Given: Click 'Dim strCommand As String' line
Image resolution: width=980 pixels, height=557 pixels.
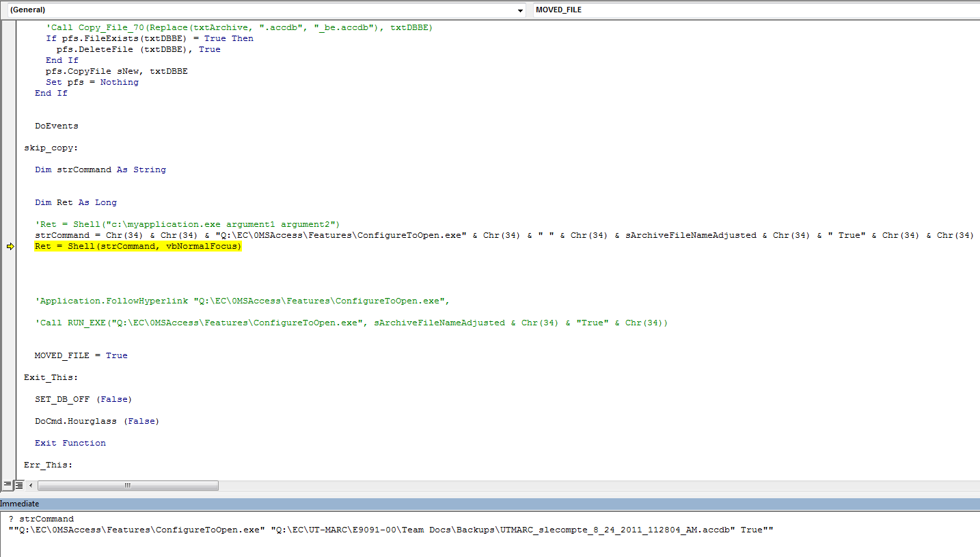Looking at the screenshot, I should pyautogui.click(x=100, y=169).
